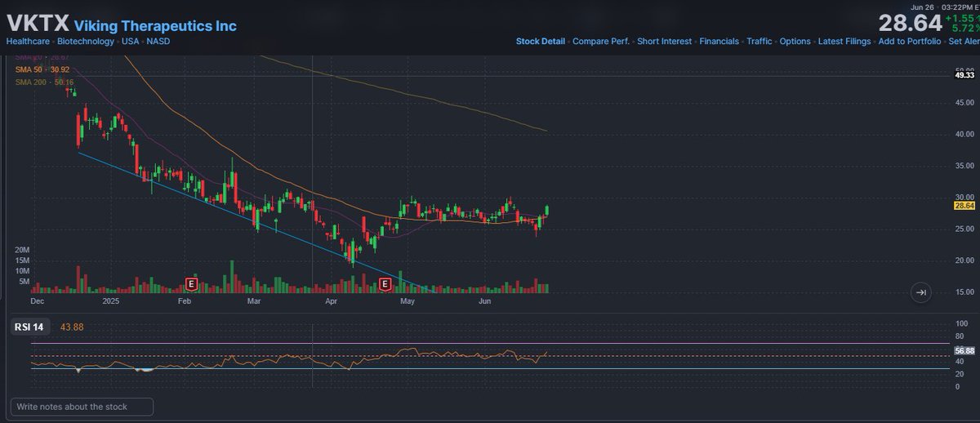The image size is (980, 423).
Task: Focus the stock notes input field
Action: pyautogui.click(x=81, y=406)
